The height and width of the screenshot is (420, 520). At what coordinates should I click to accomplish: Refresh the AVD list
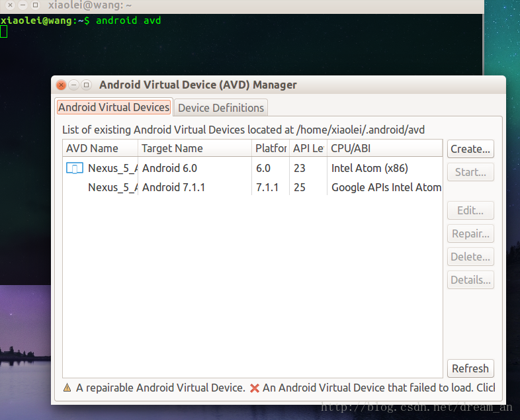pos(470,368)
